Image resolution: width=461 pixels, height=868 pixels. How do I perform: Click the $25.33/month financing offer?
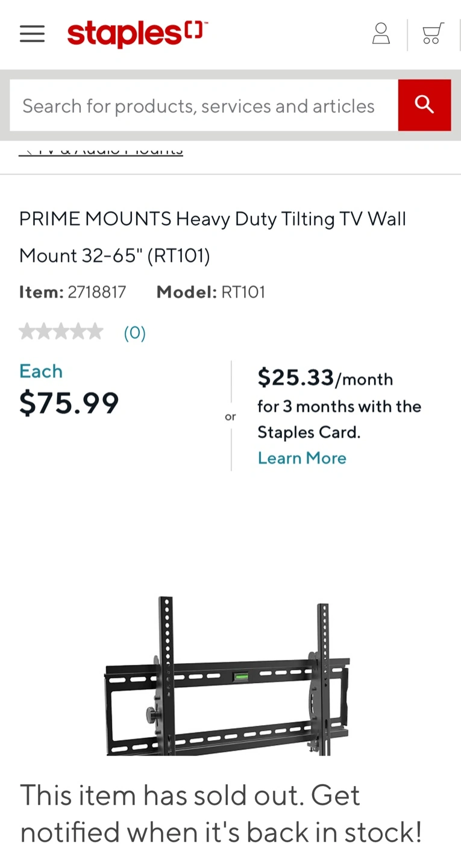[x=325, y=379]
